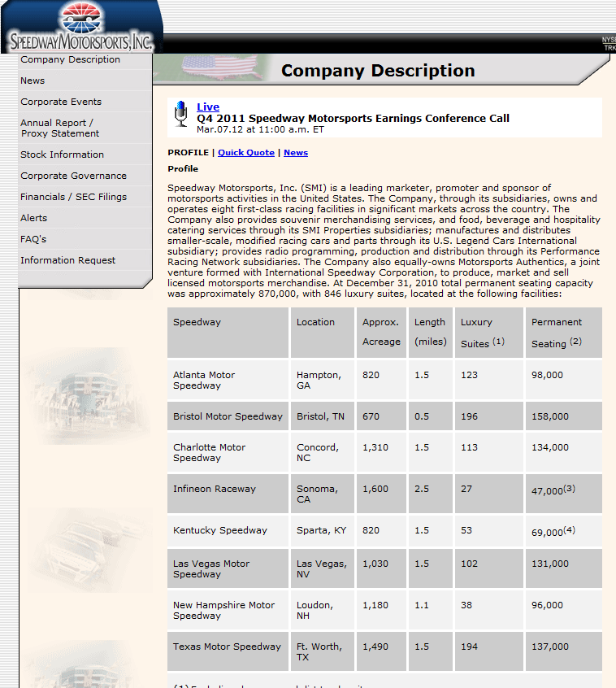This screenshot has width=616, height=688.
Task: Click Bristol's 158,000 seating value
Action: tap(550, 416)
